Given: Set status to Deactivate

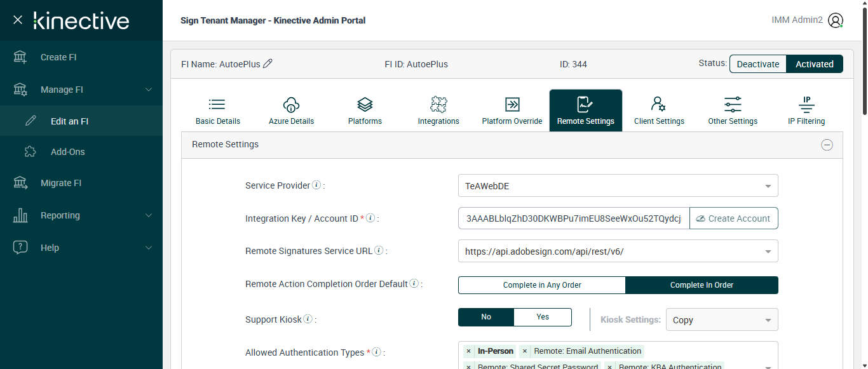Looking at the screenshot, I should click(x=758, y=64).
